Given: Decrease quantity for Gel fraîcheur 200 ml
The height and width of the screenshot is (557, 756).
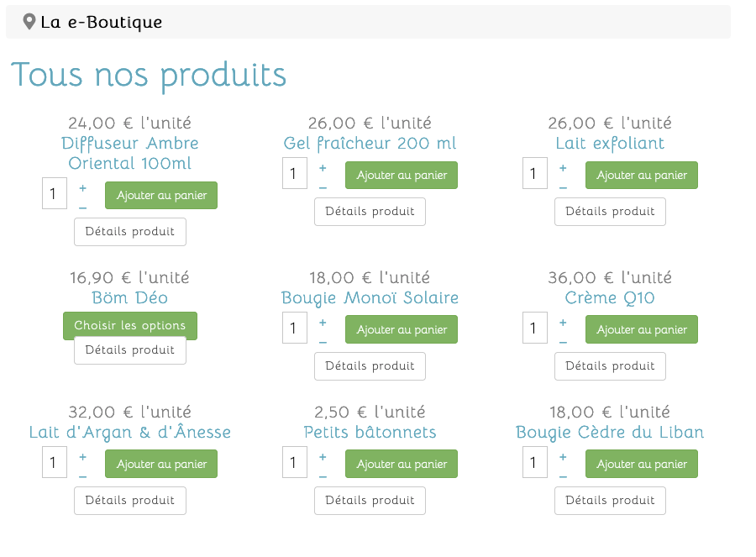Looking at the screenshot, I should 323,187.
